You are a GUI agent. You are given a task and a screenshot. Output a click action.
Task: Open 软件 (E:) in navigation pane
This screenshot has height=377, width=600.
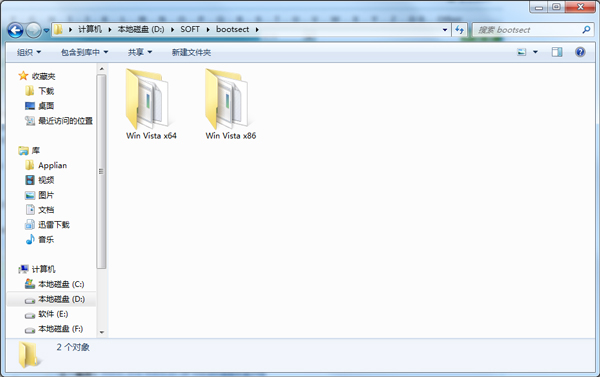pos(53,314)
